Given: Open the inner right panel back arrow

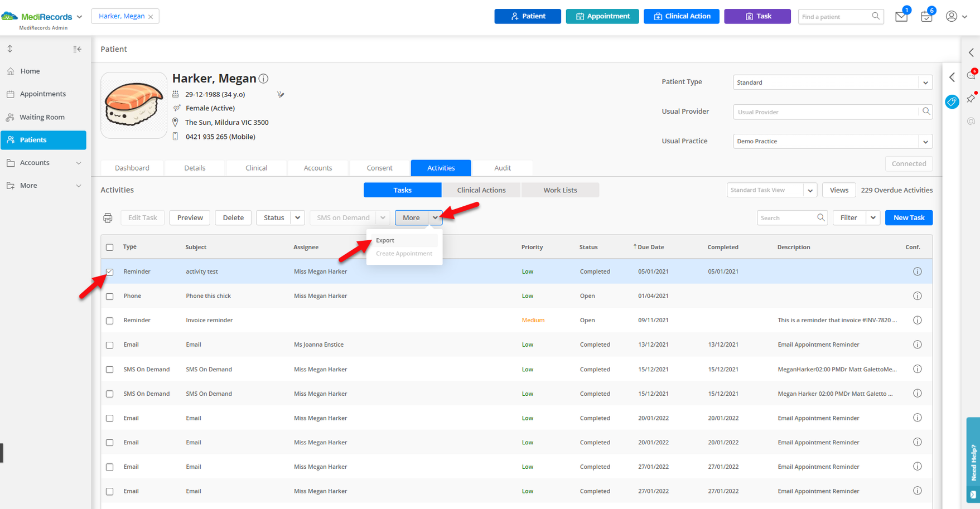Looking at the screenshot, I should 952,77.
